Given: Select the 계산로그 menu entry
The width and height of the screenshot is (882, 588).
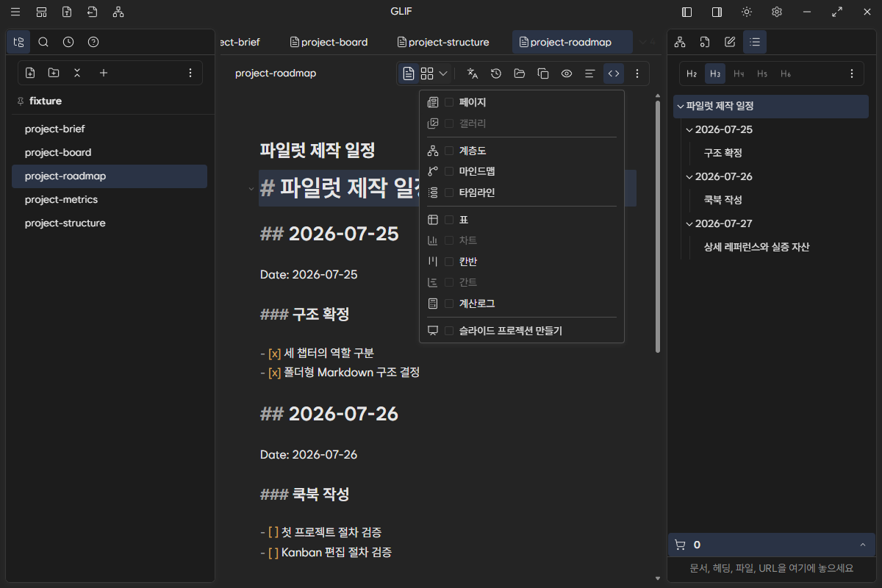Looking at the screenshot, I should [522, 304].
